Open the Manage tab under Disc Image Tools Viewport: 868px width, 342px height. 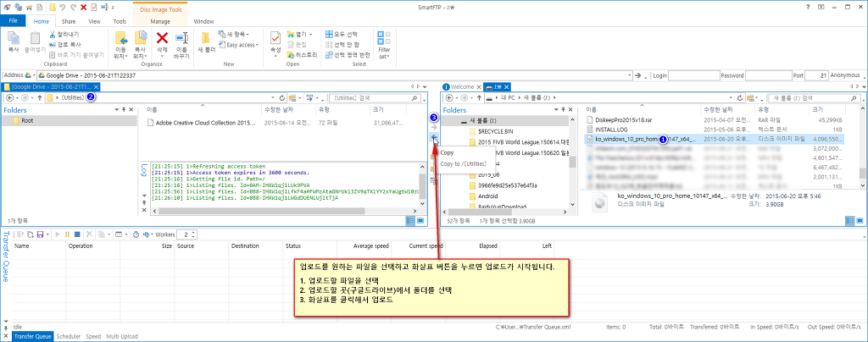[160, 21]
